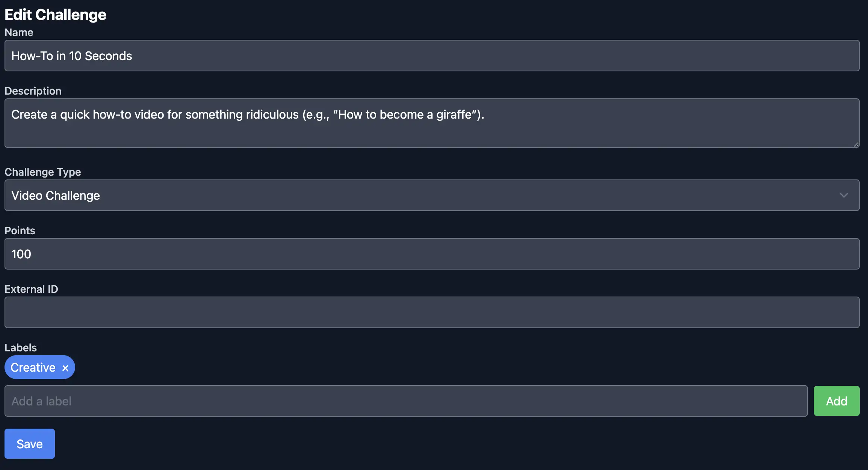
Task: Click the empty External ID field
Action: pos(432,312)
